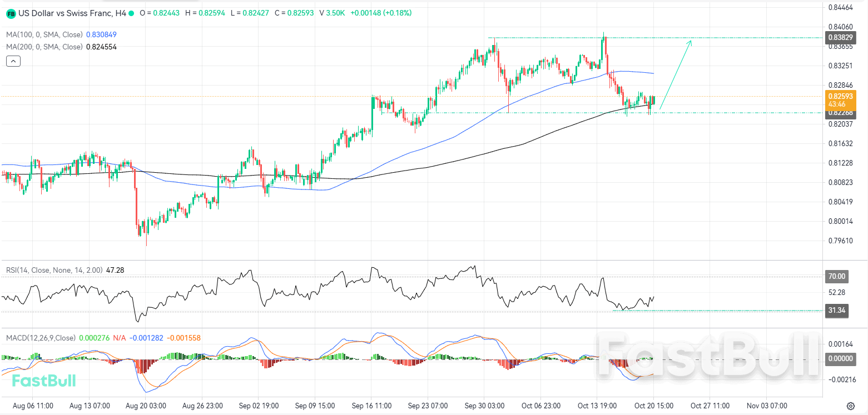This screenshot has width=868, height=415.
Task: Click the orange current price label with countdown
Action: coord(840,100)
